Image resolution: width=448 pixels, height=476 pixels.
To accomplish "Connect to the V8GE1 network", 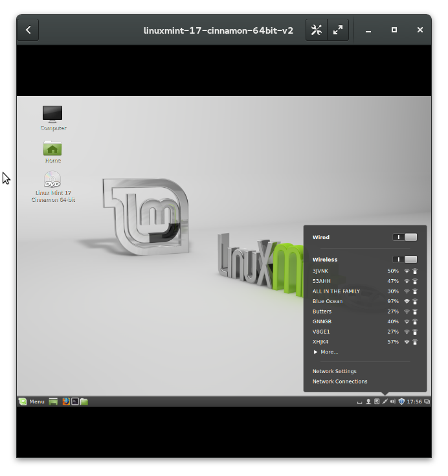I will (365, 332).
